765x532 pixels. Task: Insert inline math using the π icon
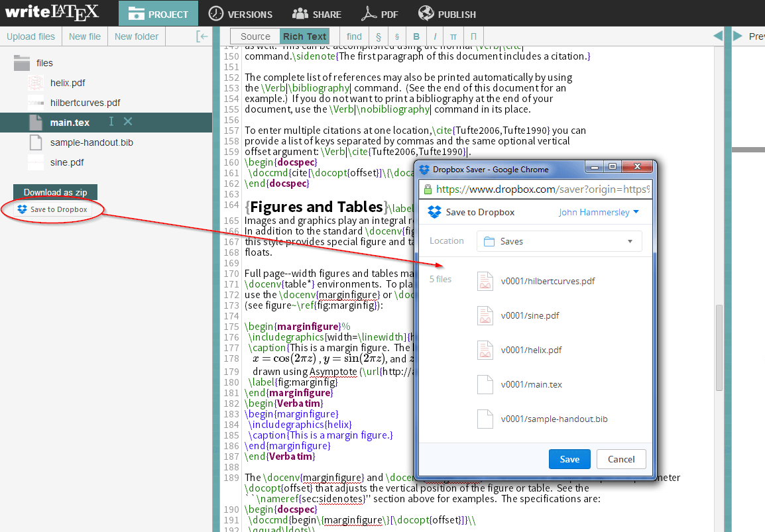(454, 36)
